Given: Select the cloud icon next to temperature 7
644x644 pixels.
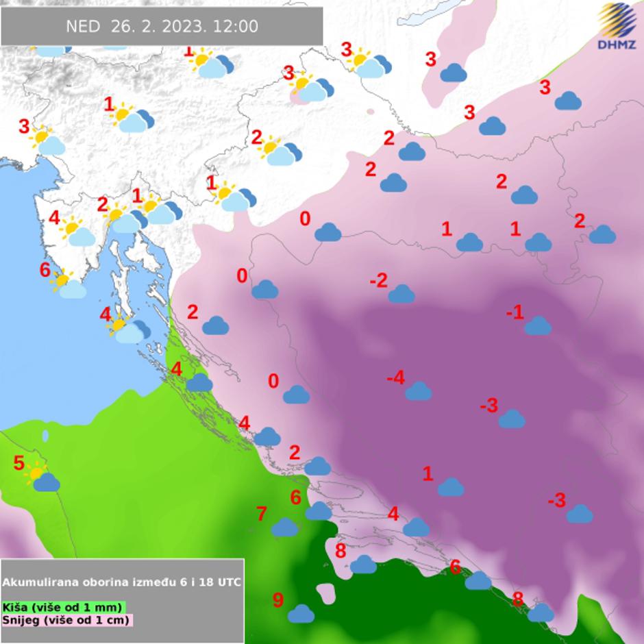Looking at the screenshot, I should pos(284,527).
